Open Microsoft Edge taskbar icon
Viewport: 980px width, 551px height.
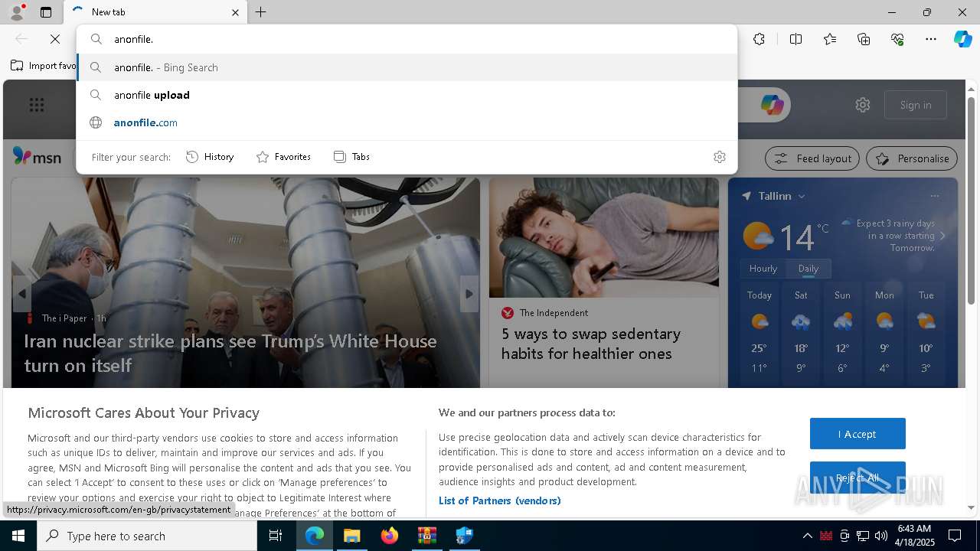click(x=315, y=536)
